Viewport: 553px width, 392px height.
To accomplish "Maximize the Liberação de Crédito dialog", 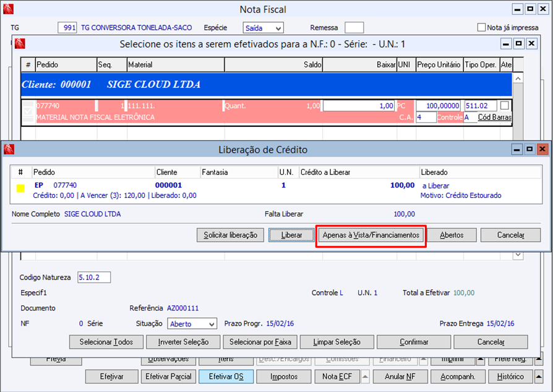I will 530,150.
